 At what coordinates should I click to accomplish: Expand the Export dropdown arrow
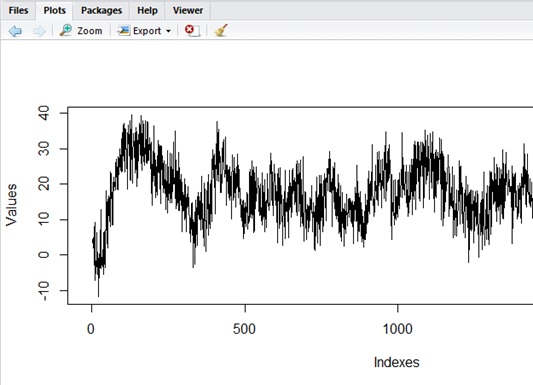[168, 31]
